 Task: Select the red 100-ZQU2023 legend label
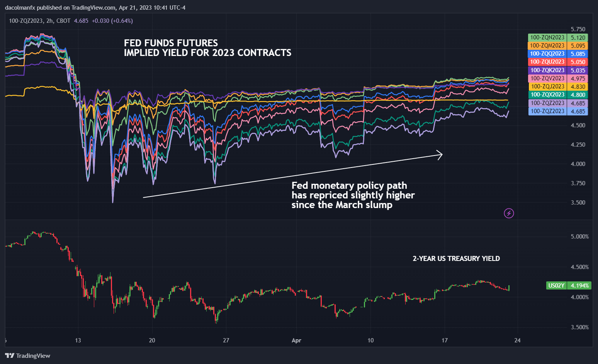click(547, 62)
